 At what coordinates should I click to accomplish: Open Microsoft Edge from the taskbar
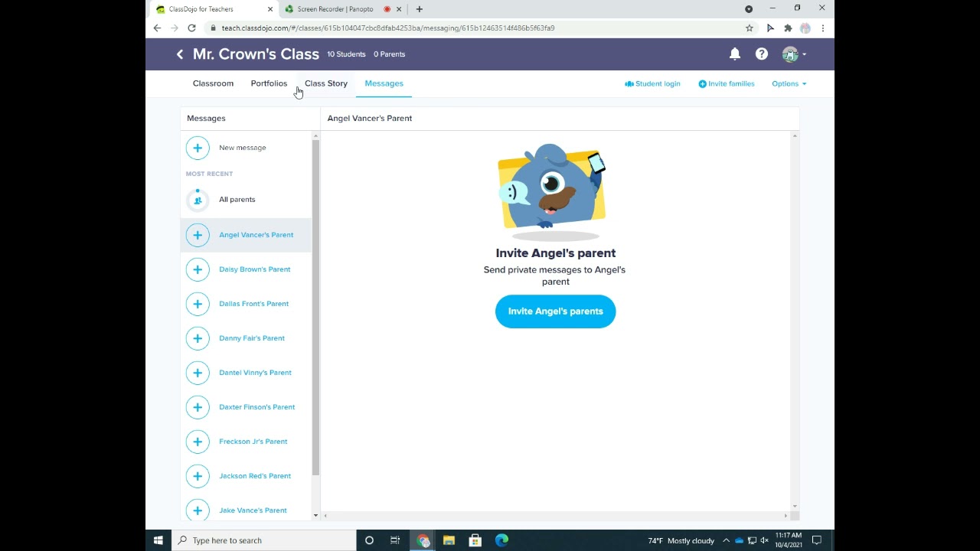501,540
